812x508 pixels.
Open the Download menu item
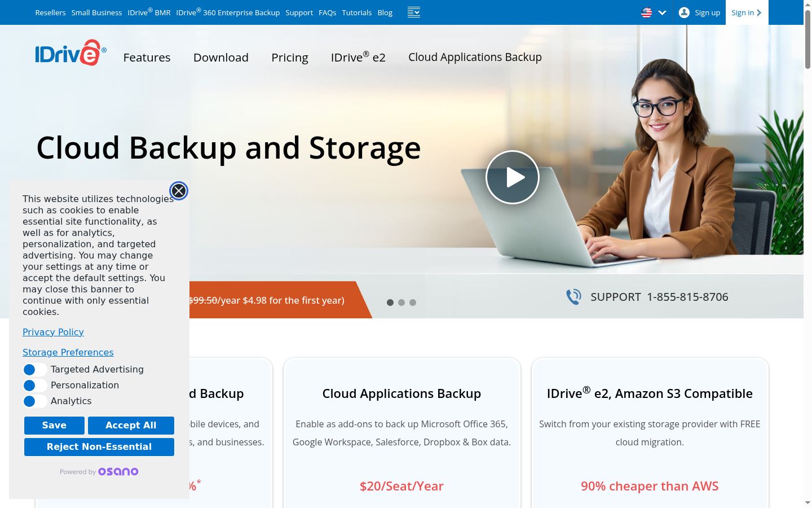click(221, 58)
